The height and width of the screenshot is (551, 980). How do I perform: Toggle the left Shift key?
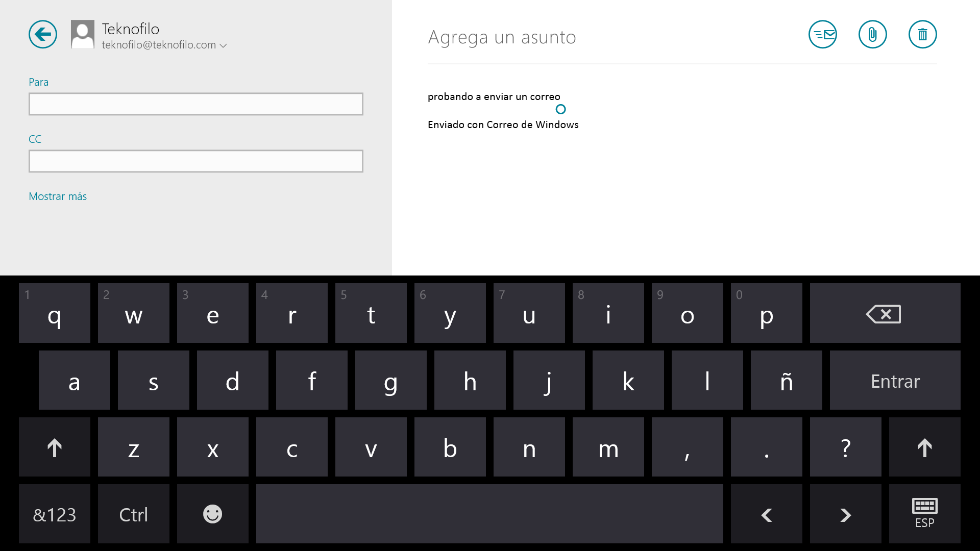point(55,447)
